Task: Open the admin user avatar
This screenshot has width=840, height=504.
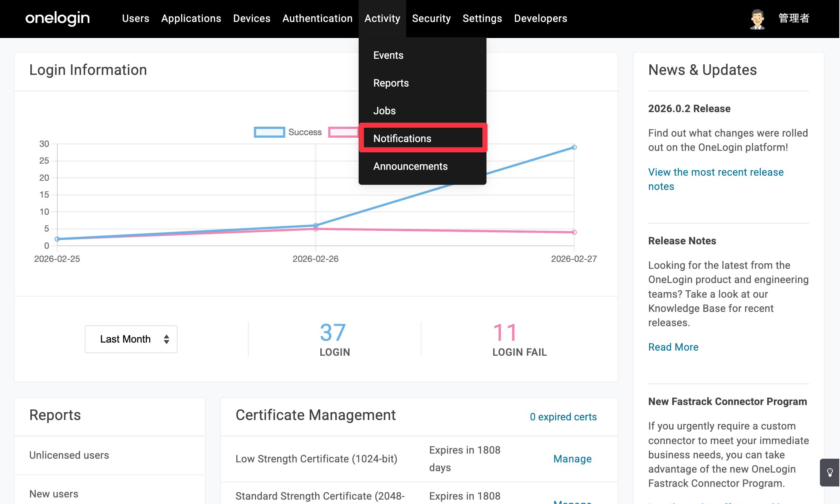Action: coord(757,19)
